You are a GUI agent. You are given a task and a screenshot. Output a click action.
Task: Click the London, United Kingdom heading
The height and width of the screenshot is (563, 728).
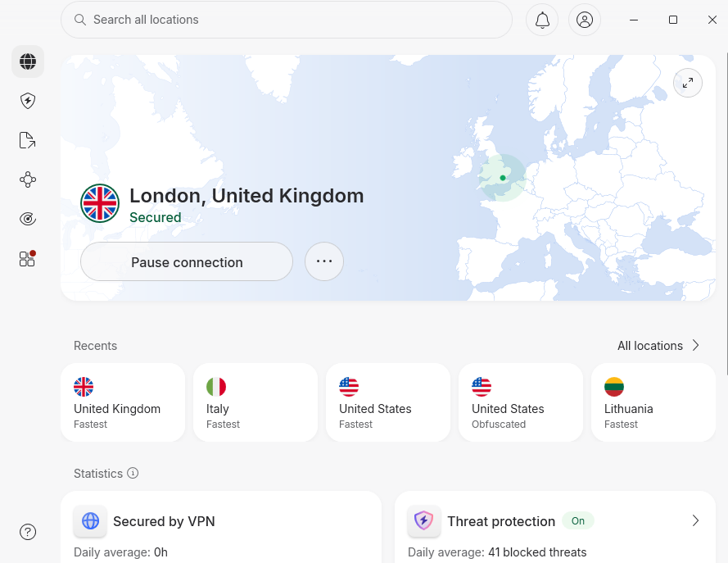pyautogui.click(x=246, y=196)
